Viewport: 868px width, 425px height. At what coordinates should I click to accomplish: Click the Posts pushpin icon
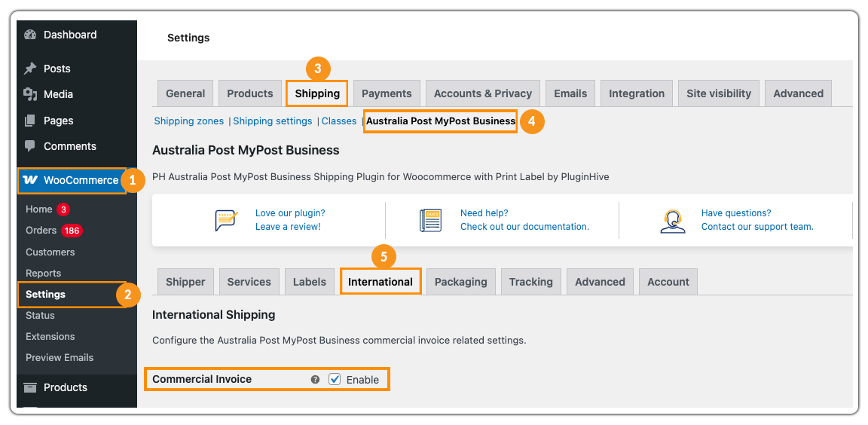coord(30,69)
